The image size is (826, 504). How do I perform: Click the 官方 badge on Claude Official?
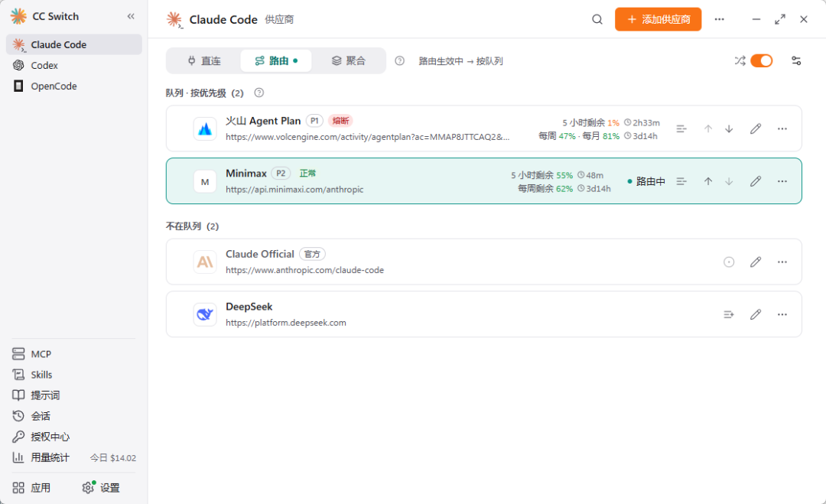312,254
